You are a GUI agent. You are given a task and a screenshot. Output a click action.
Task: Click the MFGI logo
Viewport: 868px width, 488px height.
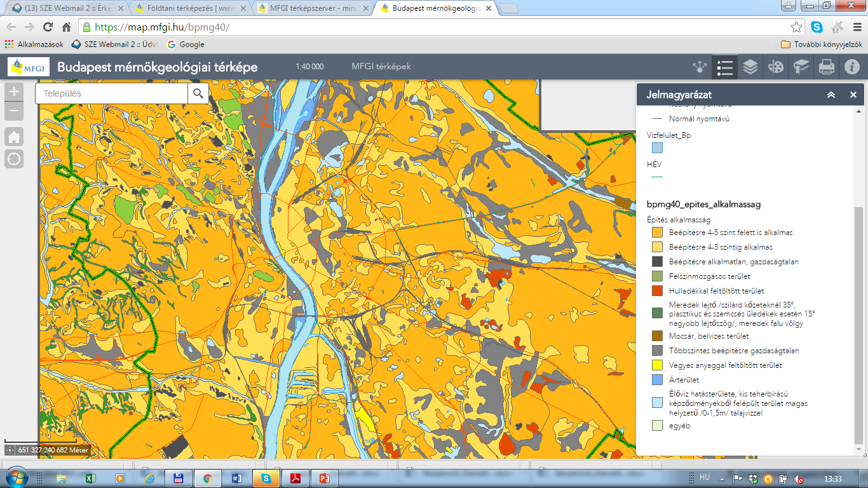(28, 67)
